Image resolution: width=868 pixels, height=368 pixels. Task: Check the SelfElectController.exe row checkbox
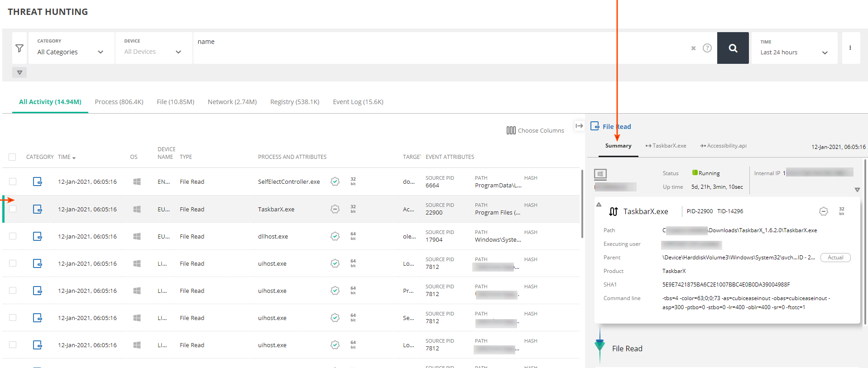pos(13,182)
